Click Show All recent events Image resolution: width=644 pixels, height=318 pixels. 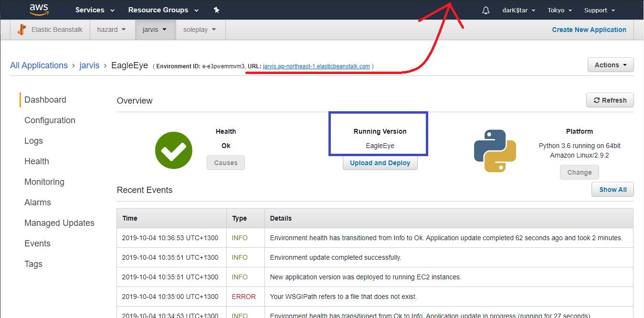(613, 190)
